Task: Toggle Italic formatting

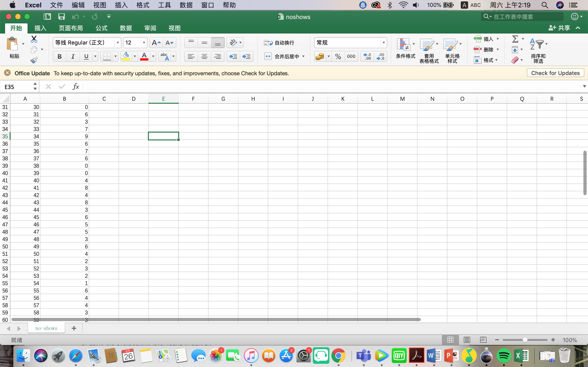Action: coord(73,57)
